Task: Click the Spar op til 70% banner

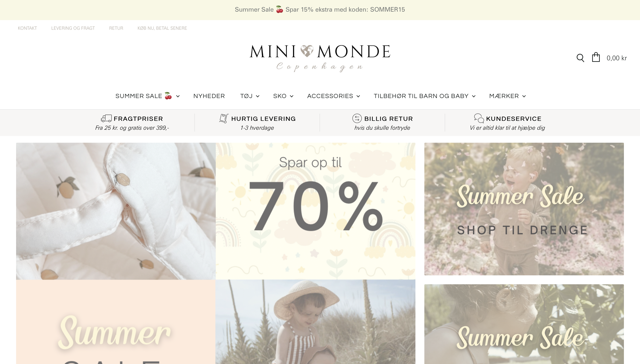Action: coord(315,211)
